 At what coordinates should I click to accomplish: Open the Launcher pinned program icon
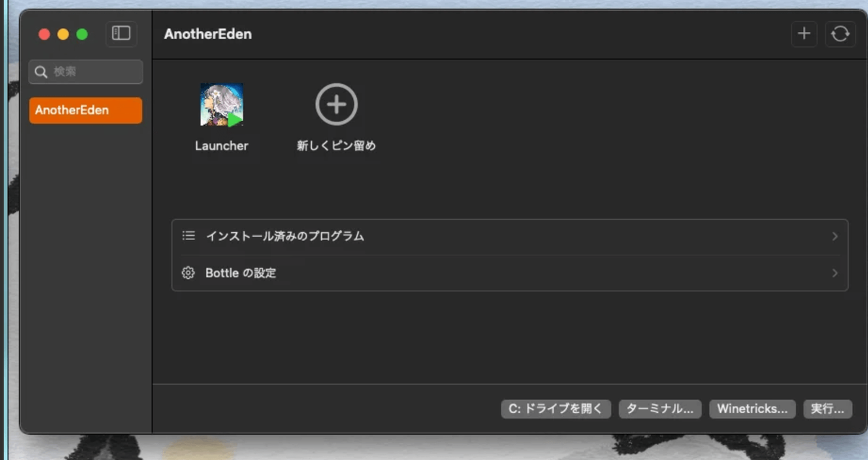coord(221,105)
